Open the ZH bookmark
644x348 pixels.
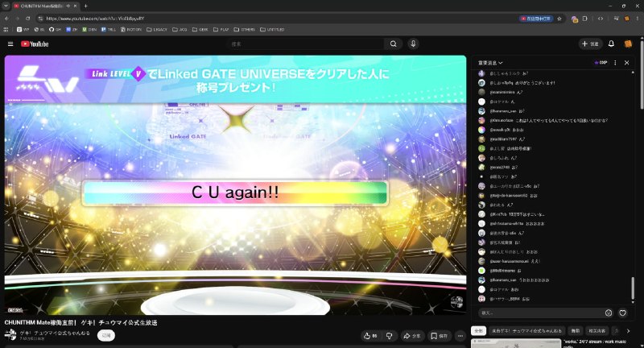tap(72, 30)
